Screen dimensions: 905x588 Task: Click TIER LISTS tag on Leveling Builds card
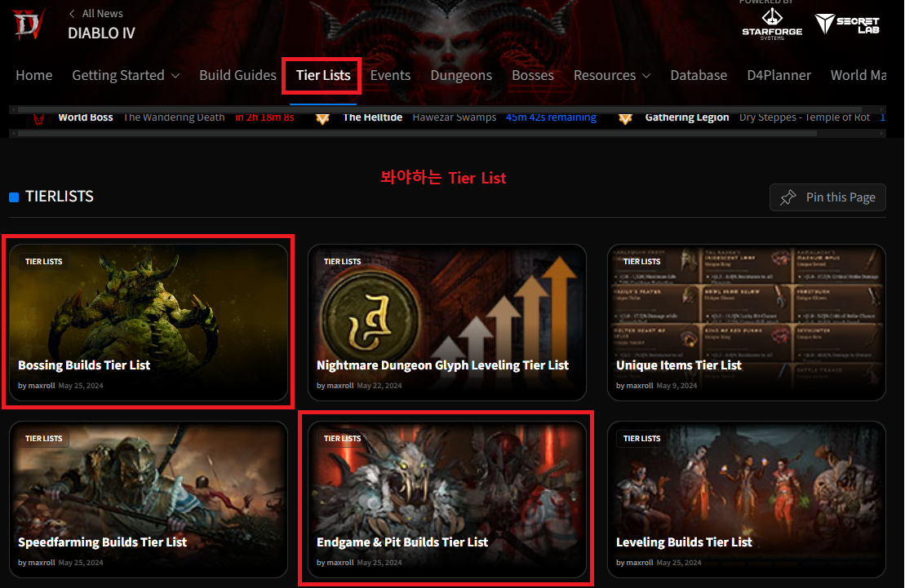pyautogui.click(x=641, y=439)
